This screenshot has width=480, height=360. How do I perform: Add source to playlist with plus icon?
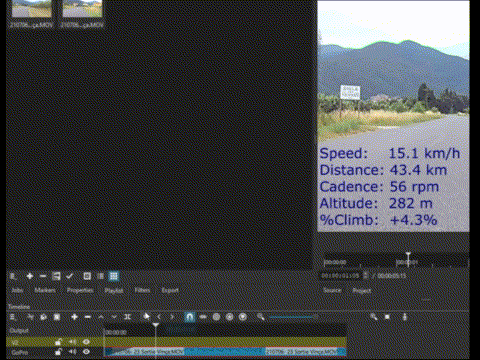30,276
